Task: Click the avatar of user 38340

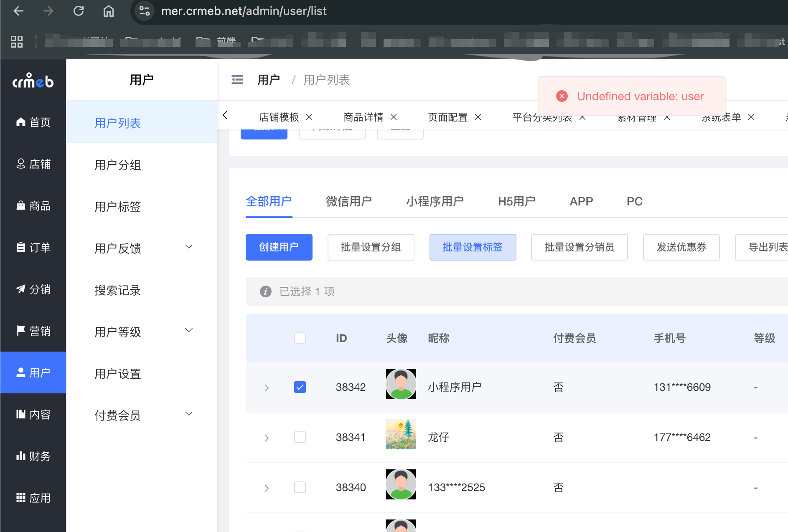Action: [401, 484]
